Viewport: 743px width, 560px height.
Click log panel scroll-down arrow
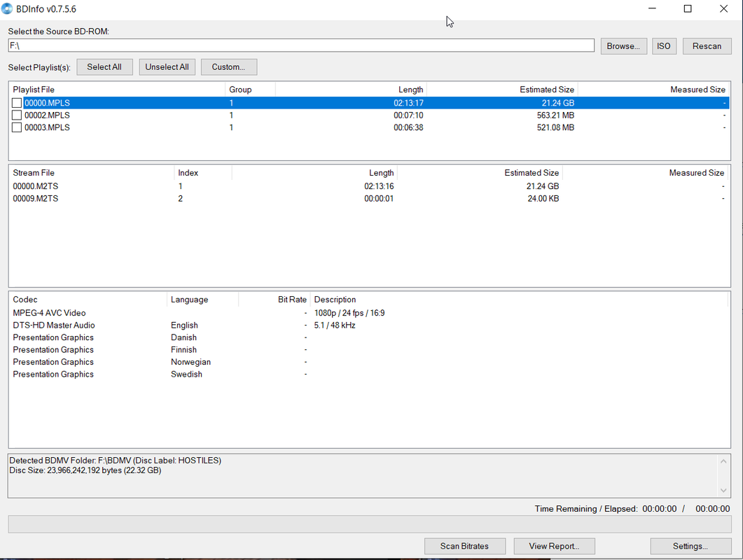click(723, 491)
